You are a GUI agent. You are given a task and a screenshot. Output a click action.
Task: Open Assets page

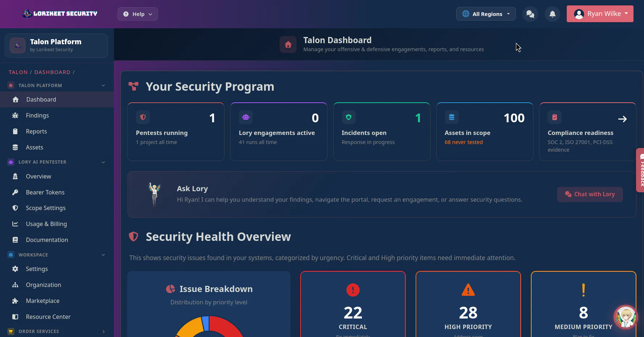57,147
